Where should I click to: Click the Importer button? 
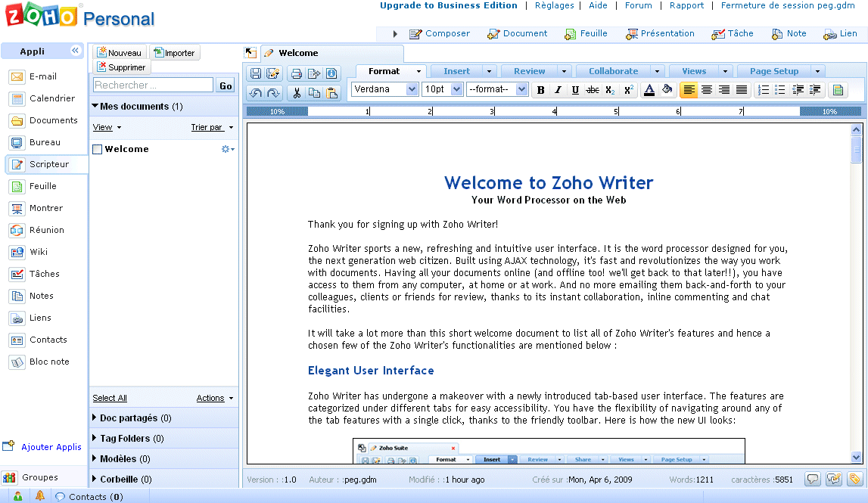pos(174,52)
